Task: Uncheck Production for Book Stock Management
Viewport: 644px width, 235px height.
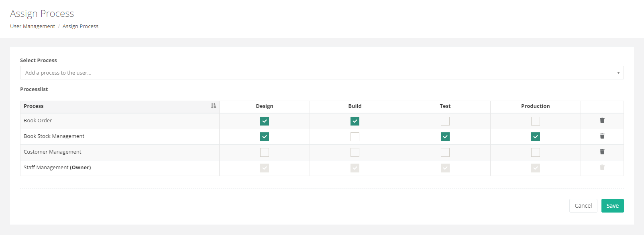Action: pos(536,137)
